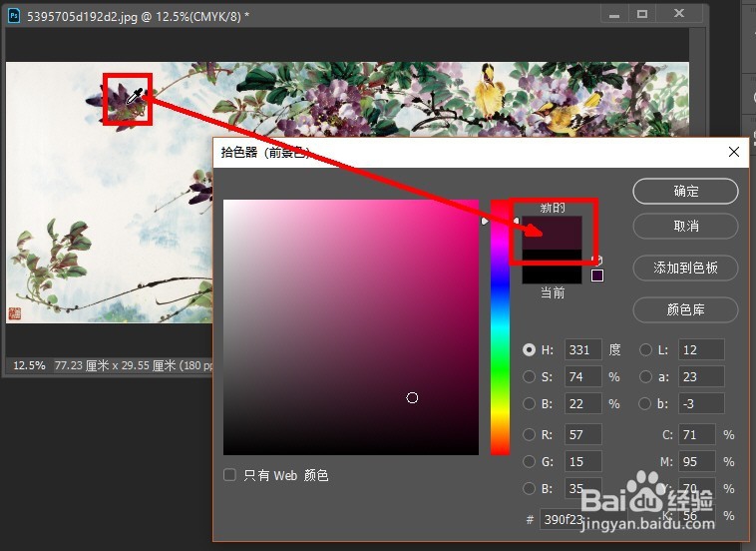Click the yellow bird in the painting
The height and width of the screenshot is (551, 756).
pos(490,90)
